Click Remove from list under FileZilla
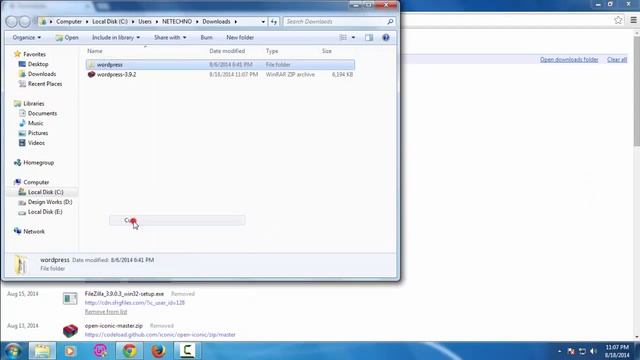This screenshot has height=360, width=640. [106, 312]
